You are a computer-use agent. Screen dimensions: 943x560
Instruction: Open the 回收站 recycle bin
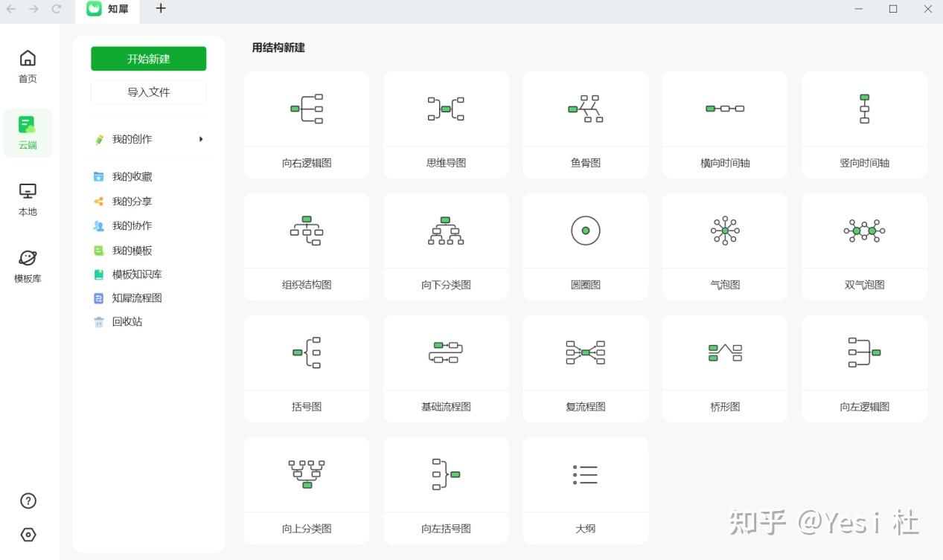[x=127, y=321]
